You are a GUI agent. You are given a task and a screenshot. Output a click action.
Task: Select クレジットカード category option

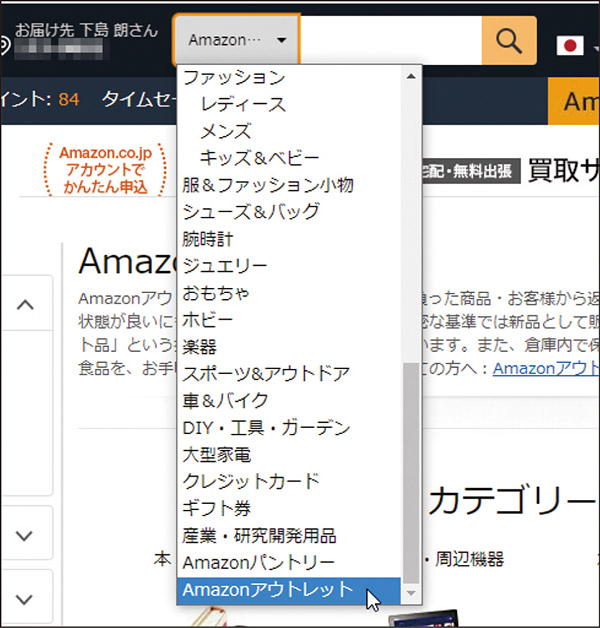(x=251, y=482)
